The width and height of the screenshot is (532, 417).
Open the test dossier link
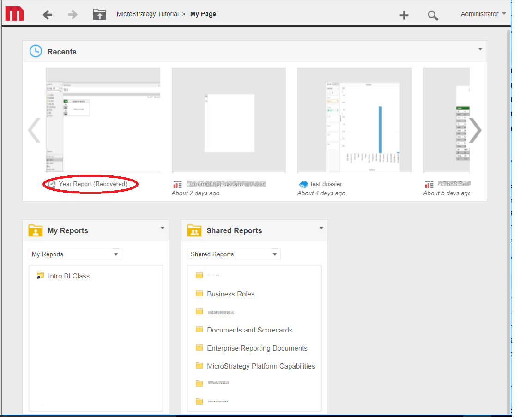[x=326, y=184]
